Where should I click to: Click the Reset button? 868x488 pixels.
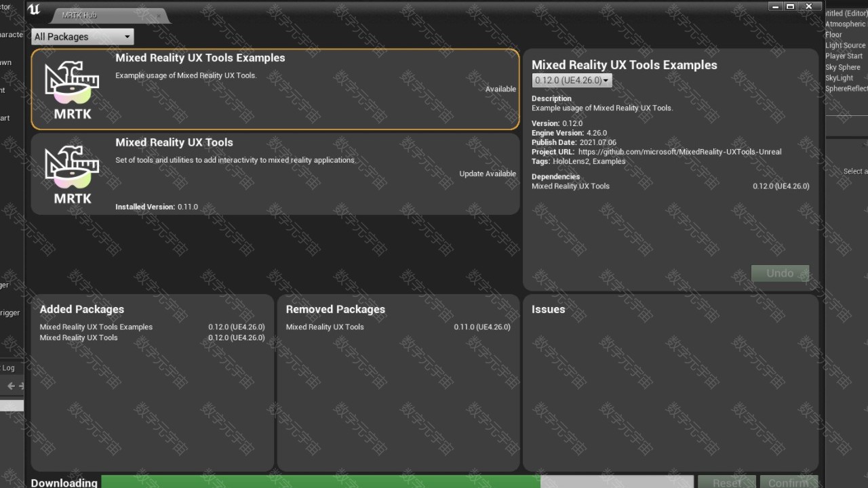(x=727, y=482)
